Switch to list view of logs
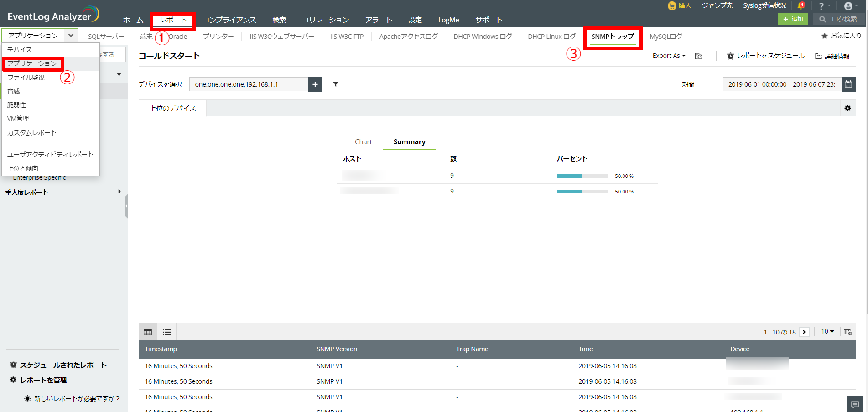 click(x=167, y=332)
